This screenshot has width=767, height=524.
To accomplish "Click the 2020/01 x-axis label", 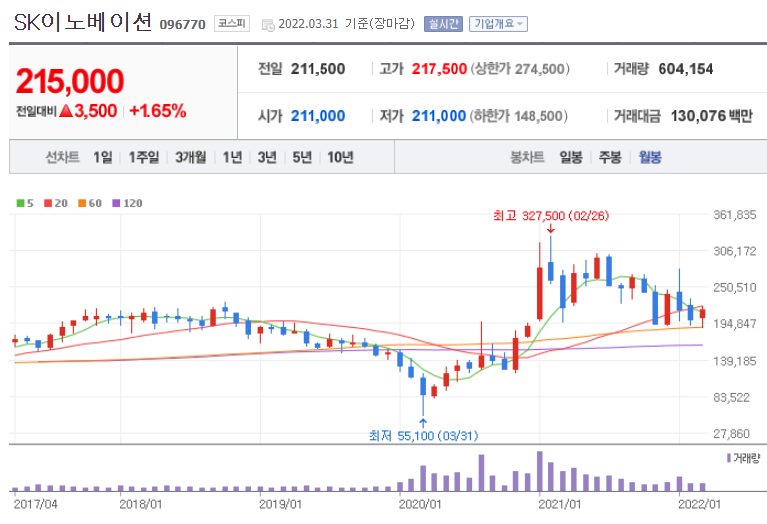I will [420, 504].
